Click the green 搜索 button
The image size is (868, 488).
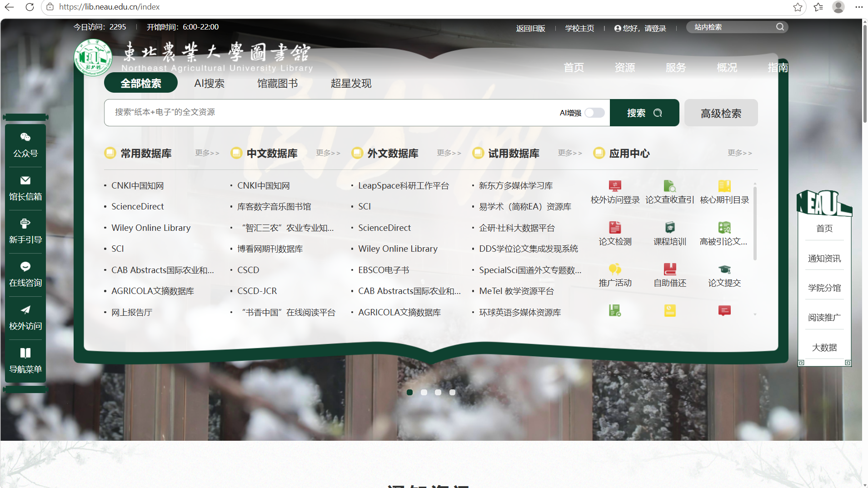point(644,113)
